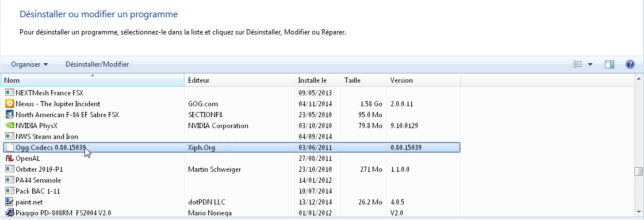
Task: Click the NWS Steam and Iron icon
Action: (x=9, y=136)
